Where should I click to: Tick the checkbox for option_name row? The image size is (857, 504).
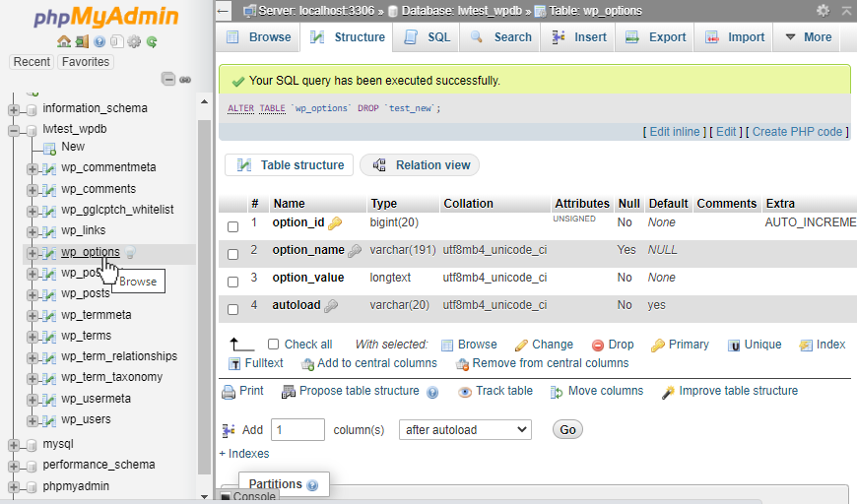click(233, 254)
